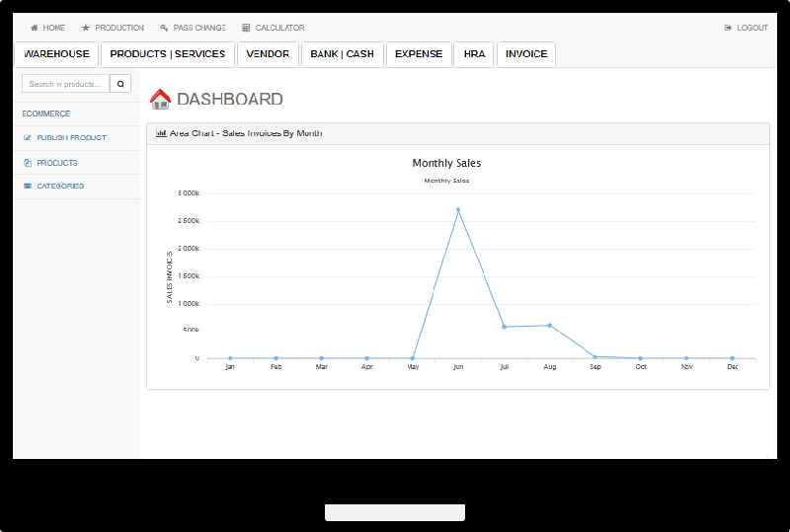
Task: Click the Home icon in top bar
Action: point(35,28)
